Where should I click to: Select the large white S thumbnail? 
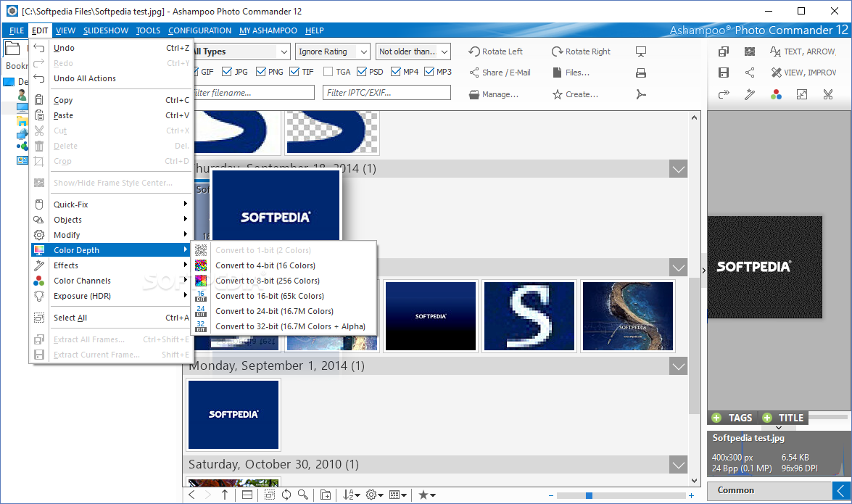[529, 316]
